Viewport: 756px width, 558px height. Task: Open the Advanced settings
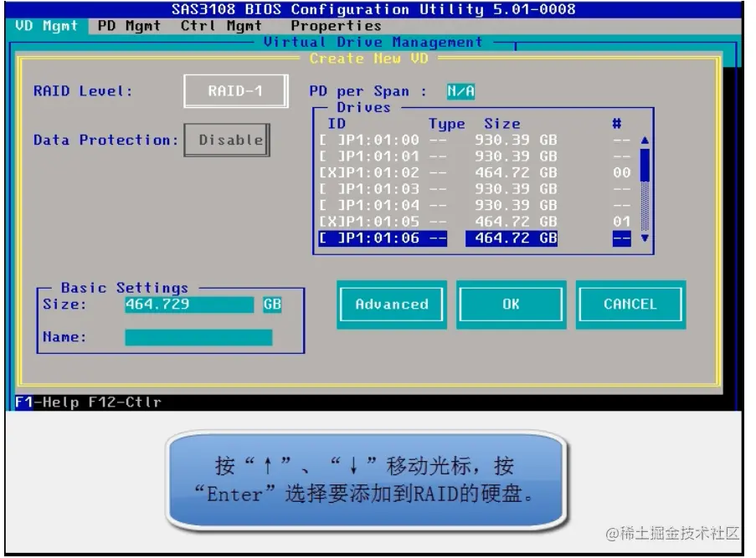click(x=390, y=305)
